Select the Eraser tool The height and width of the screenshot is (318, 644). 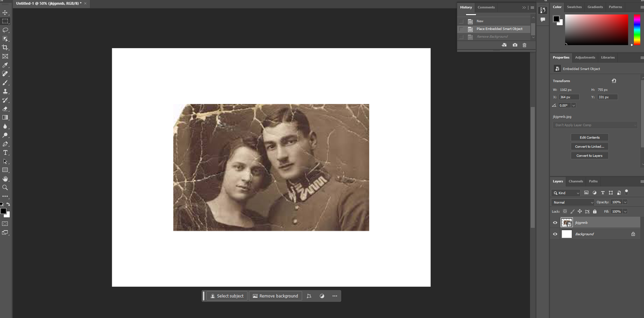point(5,109)
